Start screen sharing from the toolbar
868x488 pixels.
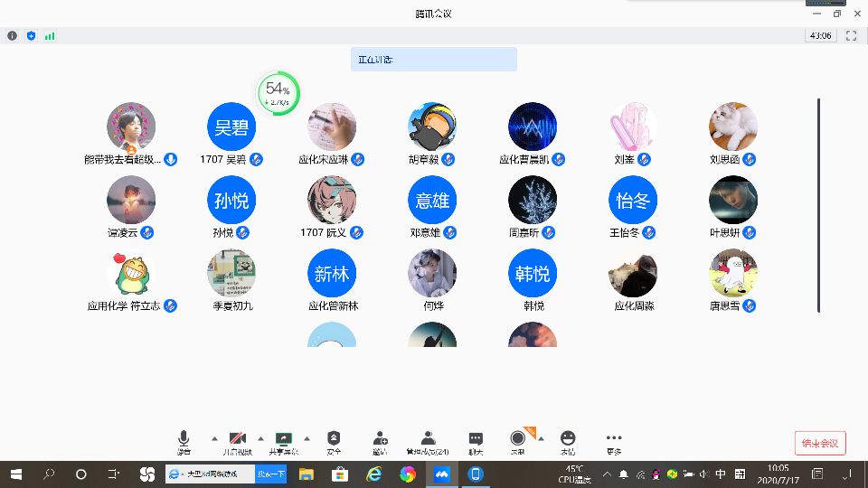click(283, 439)
